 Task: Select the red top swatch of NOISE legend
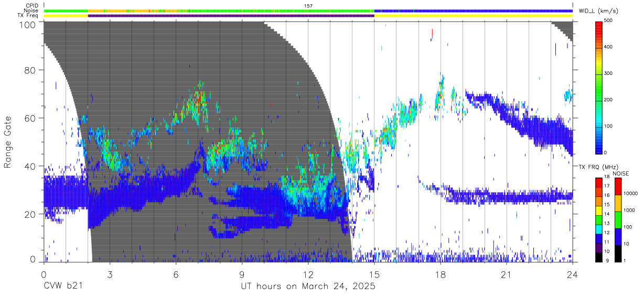pos(618,186)
